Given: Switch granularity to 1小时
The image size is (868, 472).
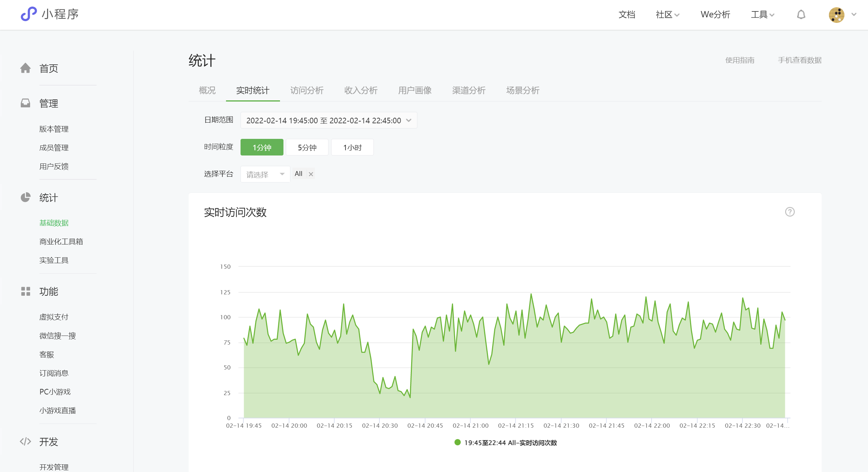Looking at the screenshot, I should click(352, 148).
